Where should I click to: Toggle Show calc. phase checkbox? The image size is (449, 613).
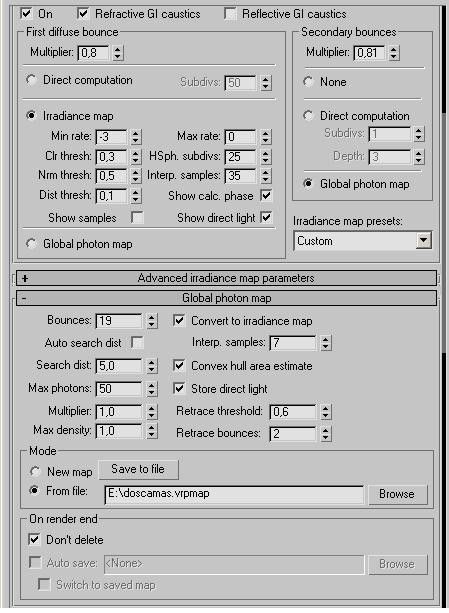pos(266,195)
